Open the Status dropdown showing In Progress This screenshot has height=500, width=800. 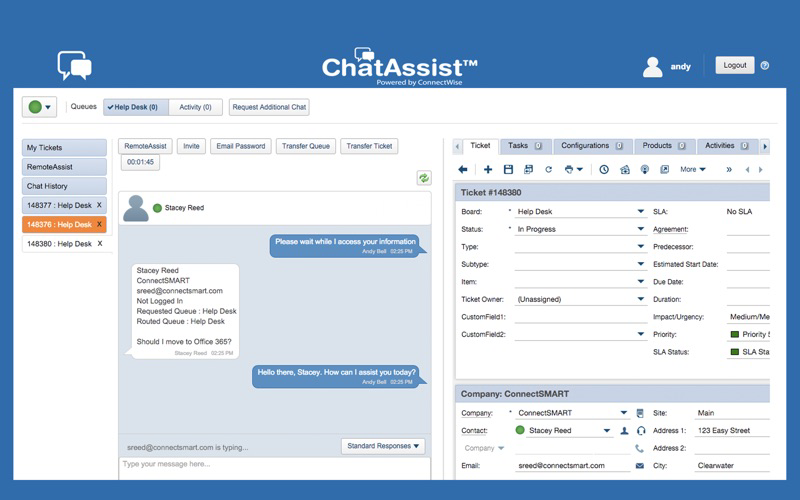(x=640, y=229)
